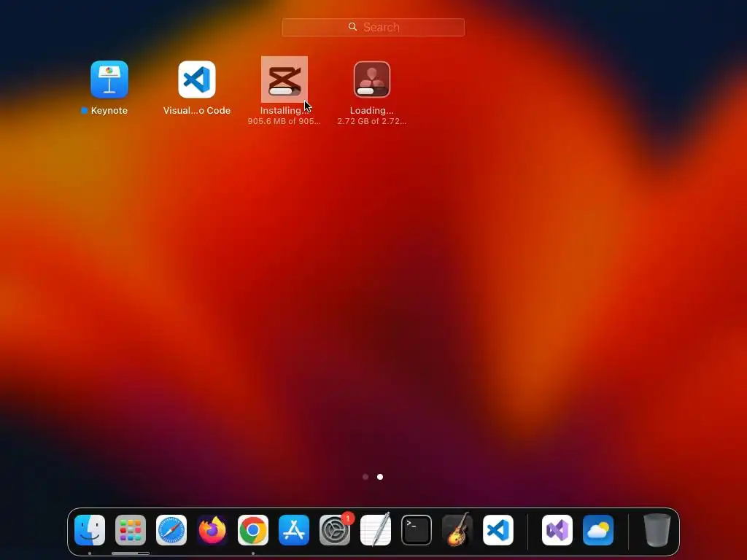The image size is (747, 560).
Task: Launch Firefox from the Dock
Action: (212, 530)
